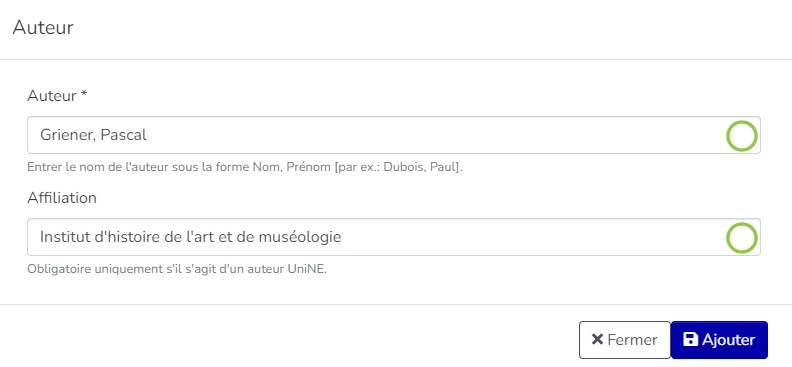Click the required asterisk next to Auteur

coord(84,95)
